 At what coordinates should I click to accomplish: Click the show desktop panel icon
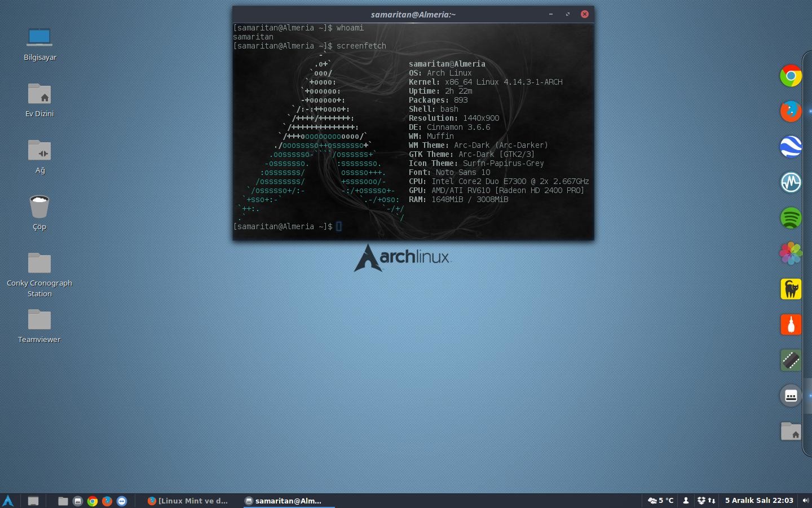click(33, 501)
